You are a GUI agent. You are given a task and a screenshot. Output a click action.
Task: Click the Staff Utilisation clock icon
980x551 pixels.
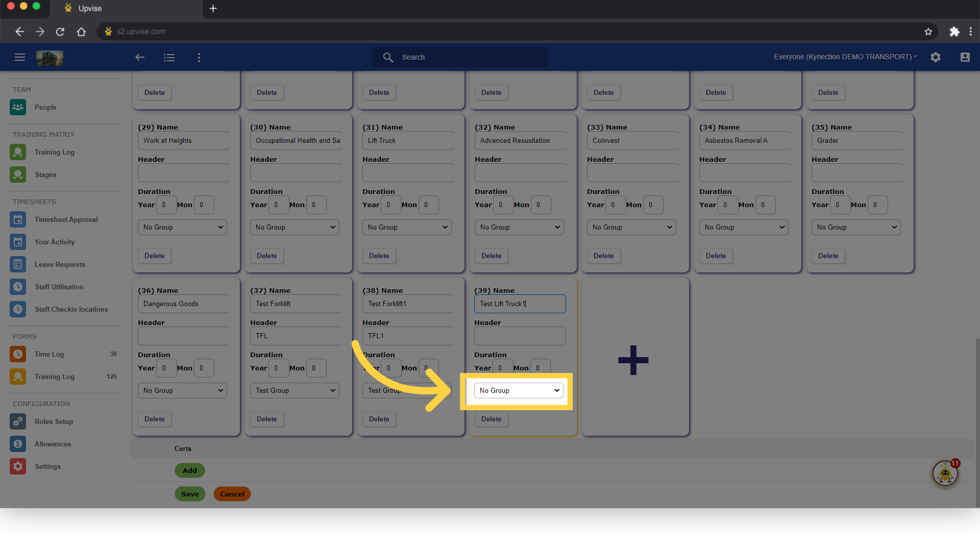[x=18, y=287]
